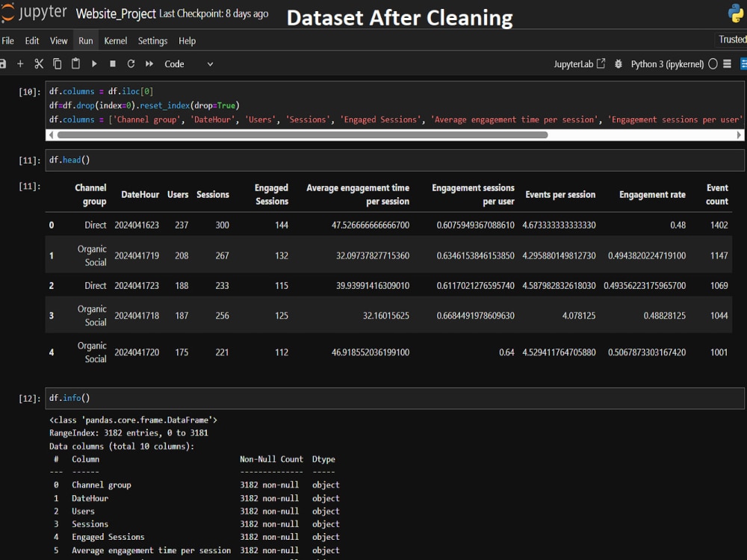
Task: Open the Run menu
Action: 86,41
